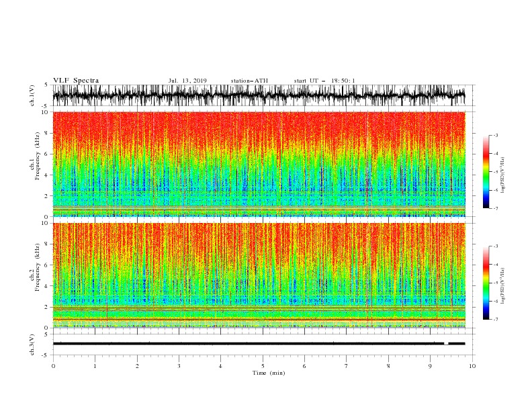Click time axis tick label "0"
Viewport: 532px width, 411px height.
click(53, 366)
